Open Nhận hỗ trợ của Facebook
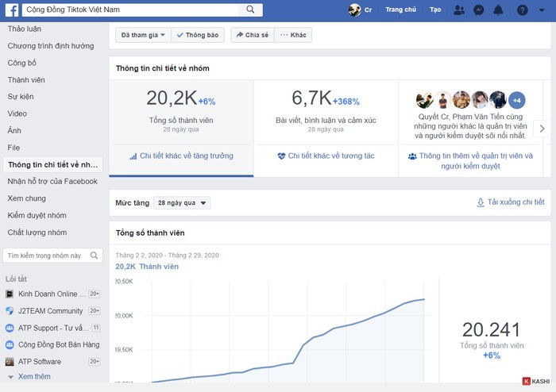This screenshot has height=392, width=556. (x=52, y=182)
